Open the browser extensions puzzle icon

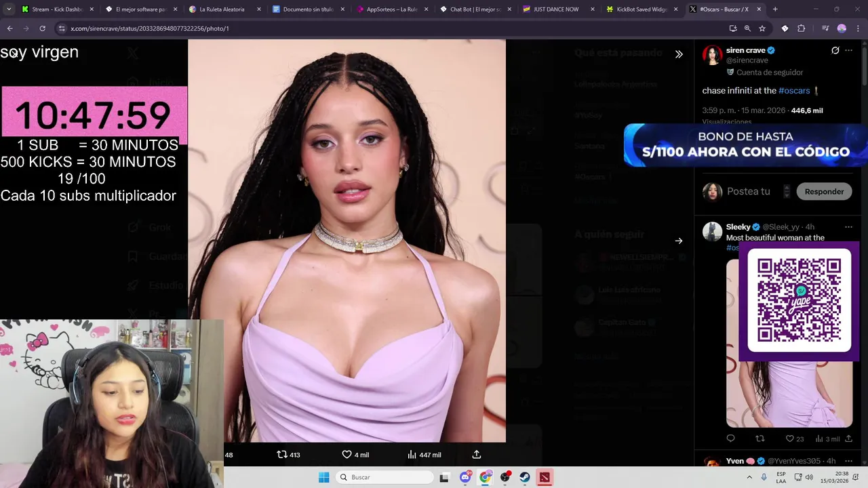click(x=802, y=28)
